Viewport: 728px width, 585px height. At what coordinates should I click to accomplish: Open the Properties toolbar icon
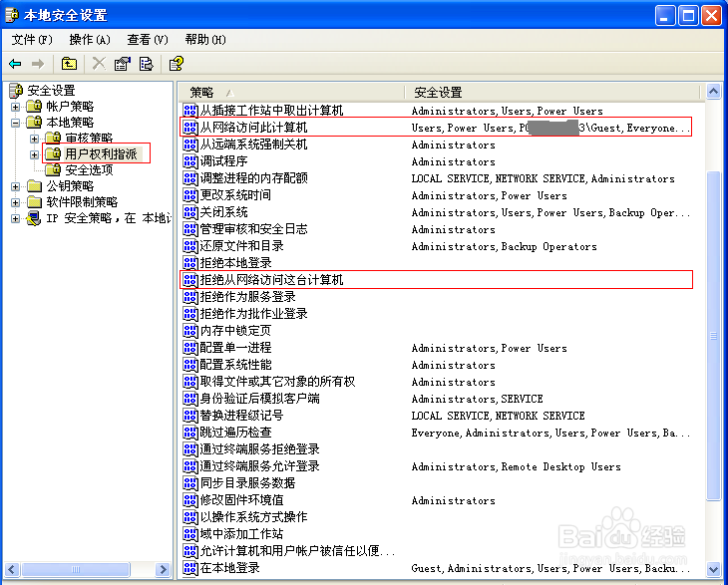tap(123, 64)
